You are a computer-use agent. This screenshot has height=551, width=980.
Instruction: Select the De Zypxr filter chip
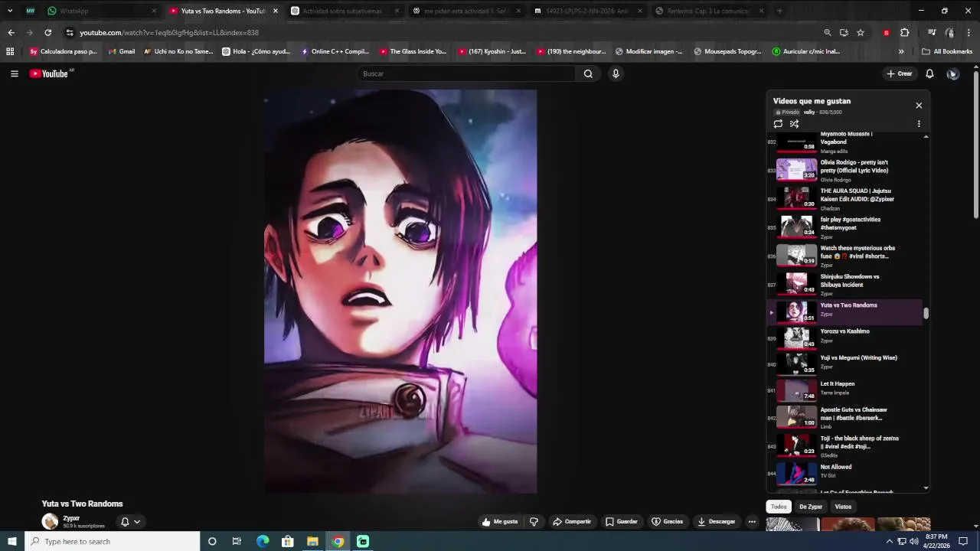point(811,507)
